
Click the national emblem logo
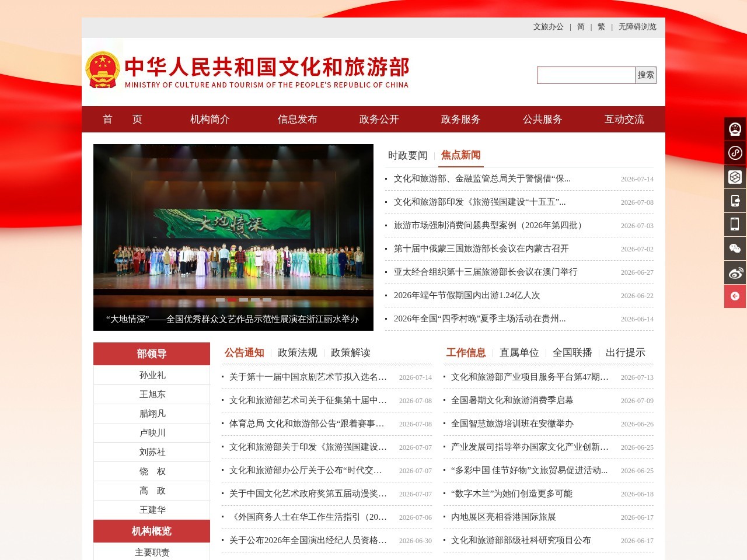click(x=103, y=69)
